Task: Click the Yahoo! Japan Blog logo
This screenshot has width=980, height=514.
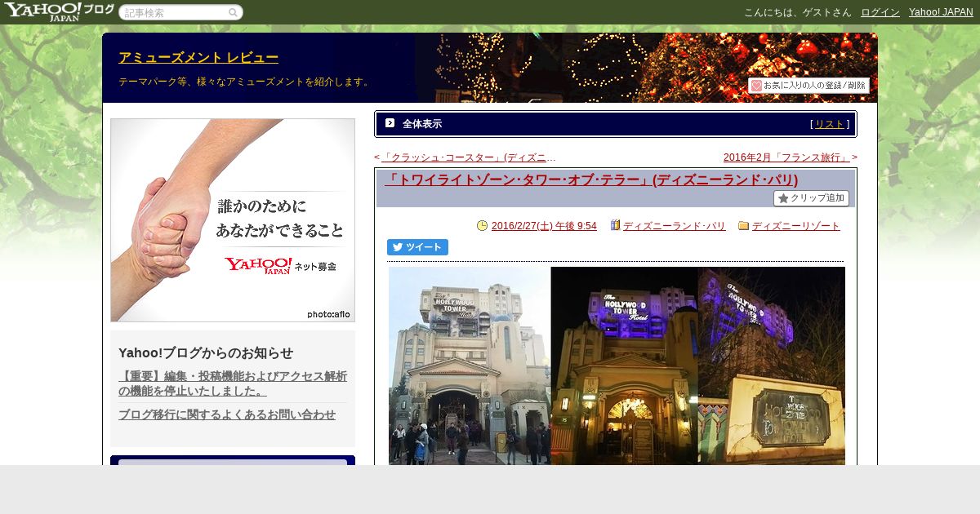Action: click(x=59, y=11)
